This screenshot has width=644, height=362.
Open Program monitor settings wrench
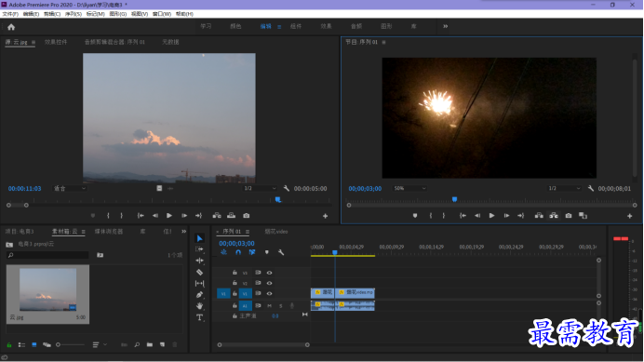(x=591, y=188)
